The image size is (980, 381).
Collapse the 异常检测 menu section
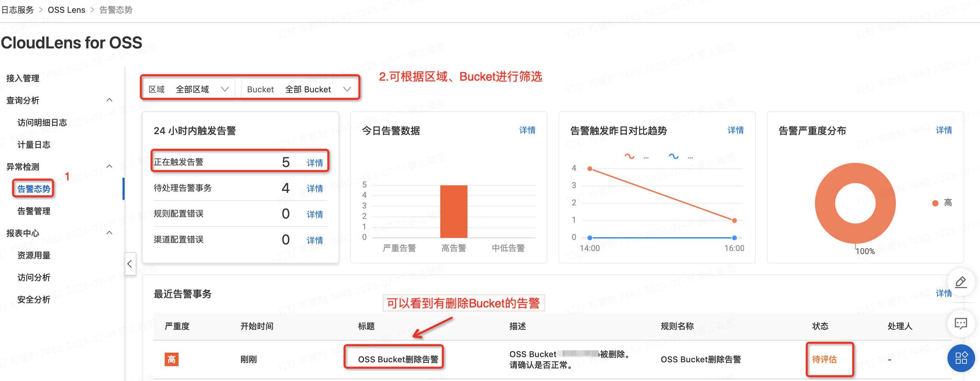[x=109, y=167]
